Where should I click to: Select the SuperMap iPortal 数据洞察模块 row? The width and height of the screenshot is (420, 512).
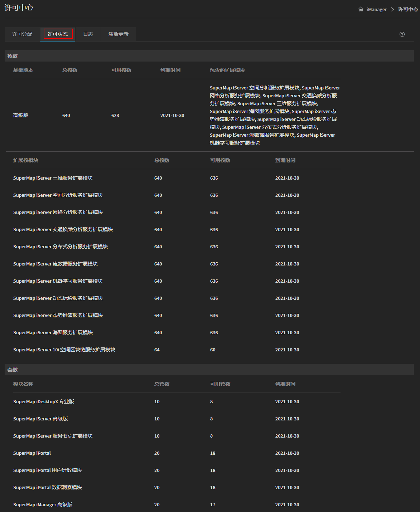(48, 487)
